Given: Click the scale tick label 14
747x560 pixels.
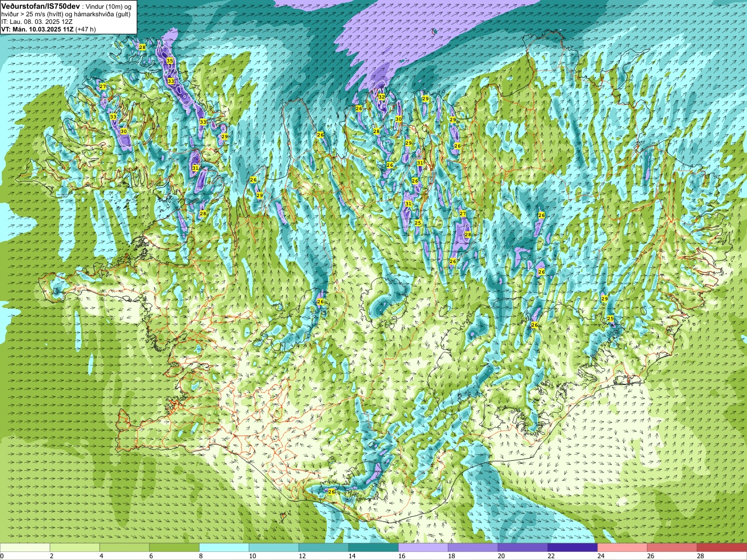Looking at the screenshot, I should (352, 556).
